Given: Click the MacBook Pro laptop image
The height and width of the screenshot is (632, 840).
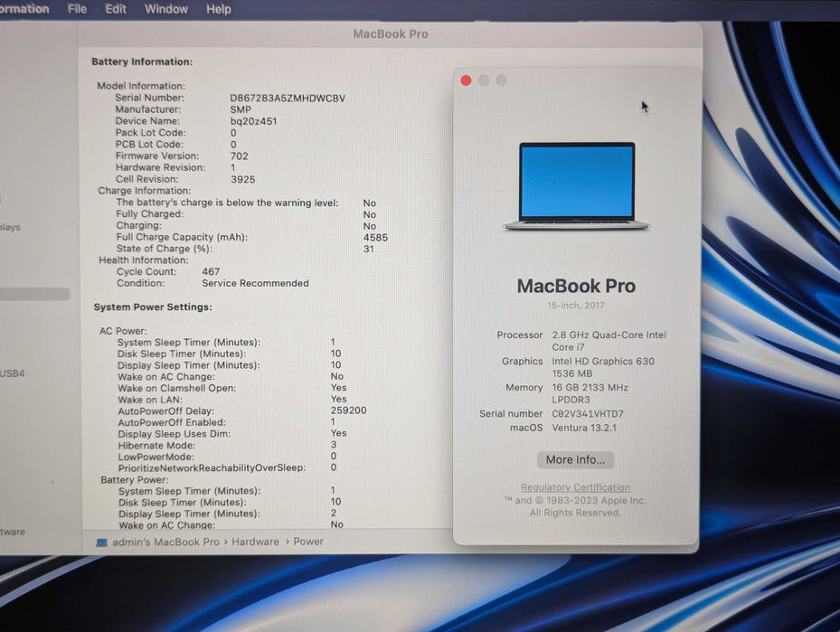Looking at the screenshot, I should click(577, 186).
